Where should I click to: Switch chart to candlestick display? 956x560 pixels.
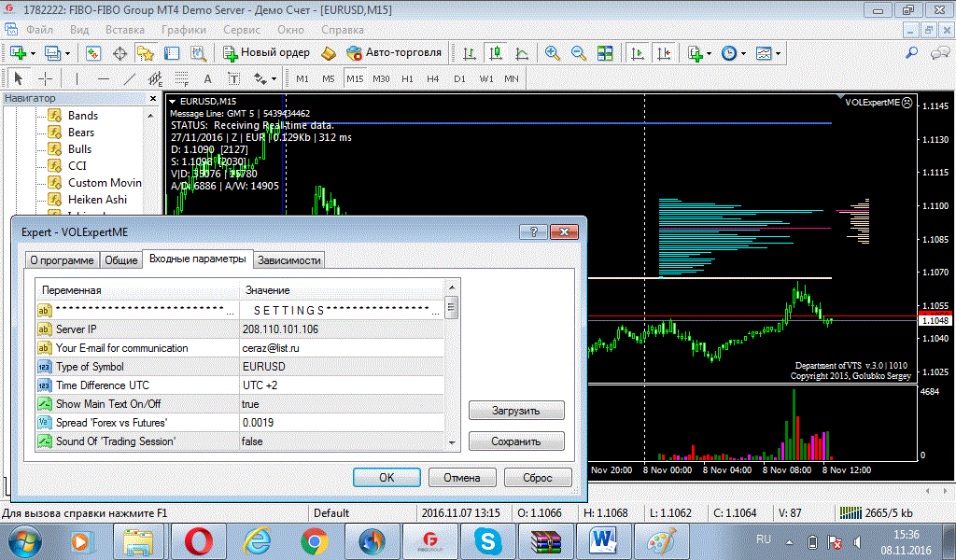point(496,53)
